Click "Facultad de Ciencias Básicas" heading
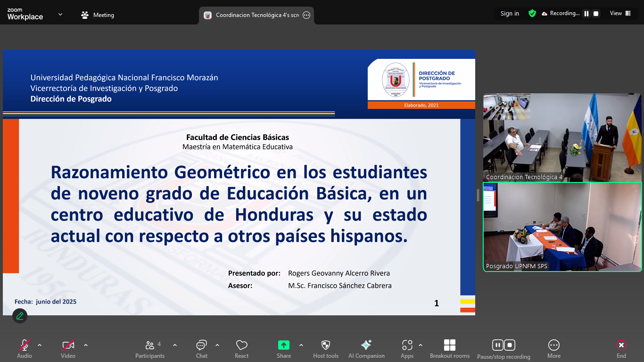Image resolution: width=644 pixels, height=362 pixels. tap(238, 138)
